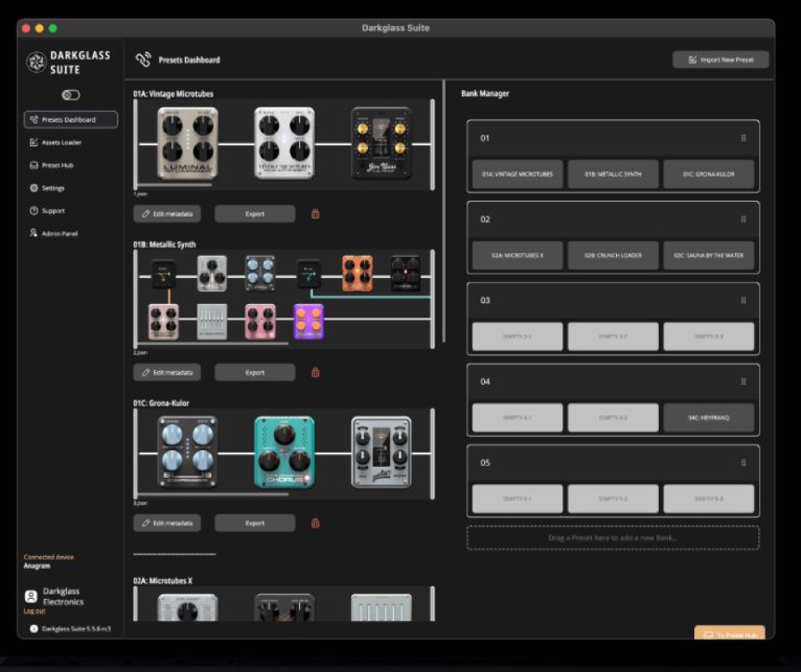Select the purple pedal in Metallic Synth
The width and height of the screenshot is (801, 672).
[x=308, y=322]
